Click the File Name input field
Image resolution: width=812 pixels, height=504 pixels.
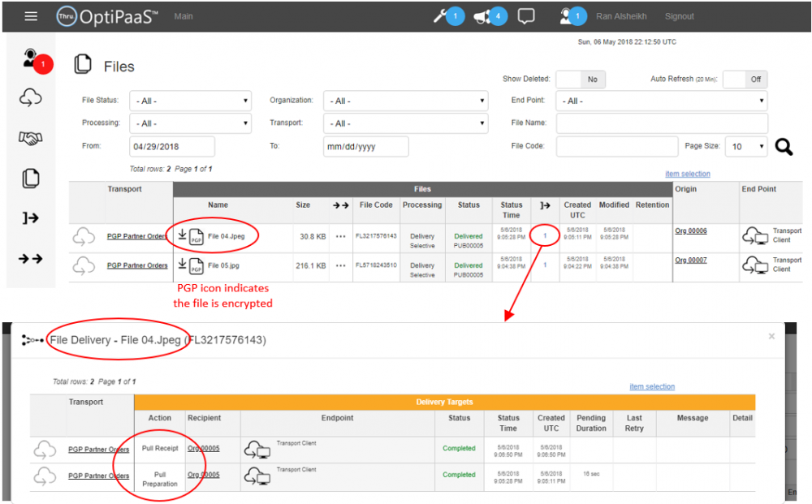[661, 123]
